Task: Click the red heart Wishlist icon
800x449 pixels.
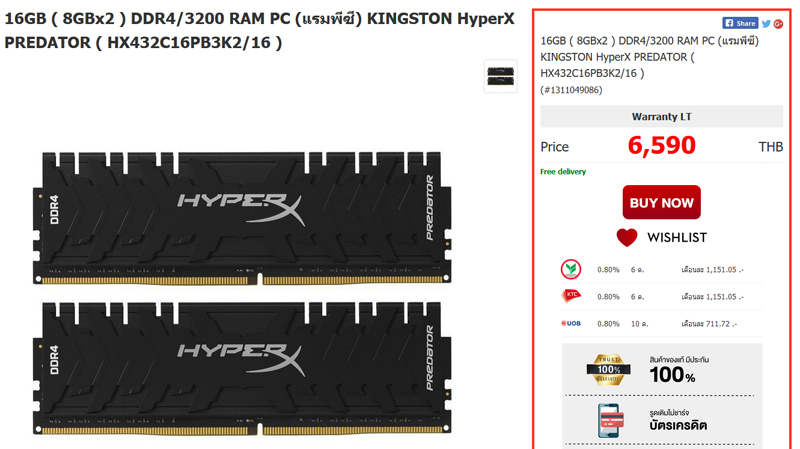Action: 627,237
